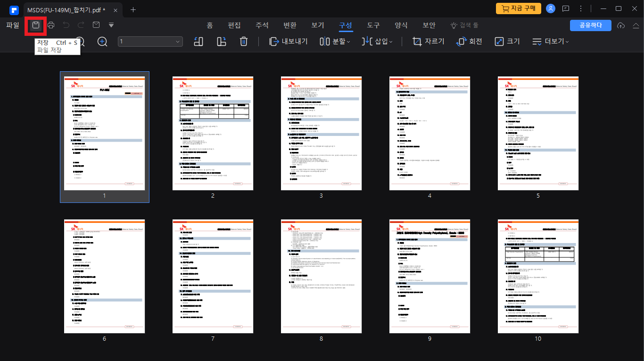Click the Print icon
The width and height of the screenshot is (644, 361).
tap(51, 25)
